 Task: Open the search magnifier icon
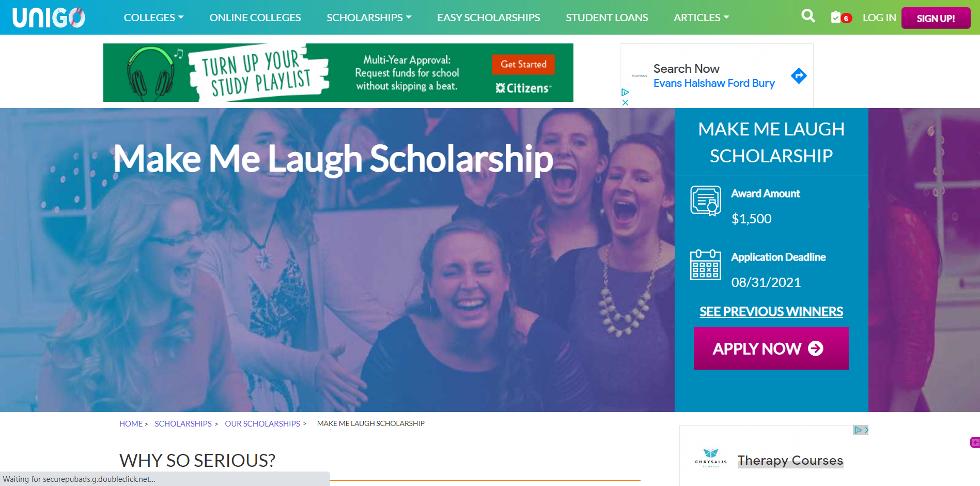coord(808,17)
